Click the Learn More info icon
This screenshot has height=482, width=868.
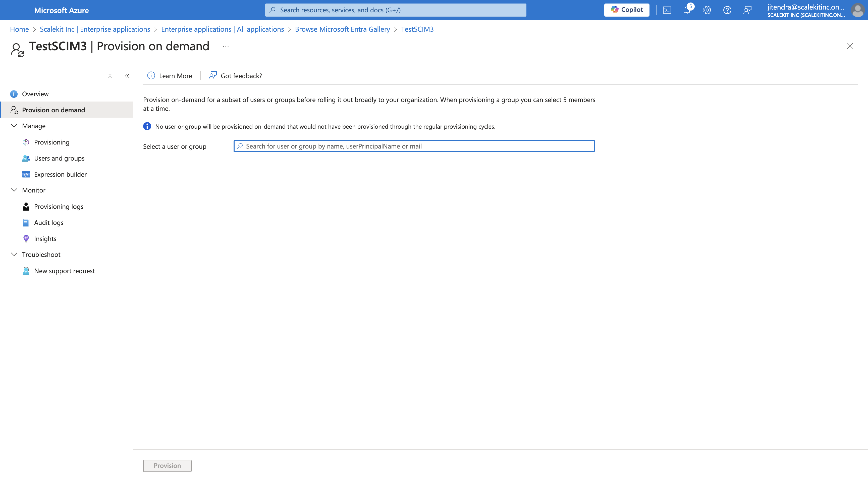pyautogui.click(x=151, y=75)
